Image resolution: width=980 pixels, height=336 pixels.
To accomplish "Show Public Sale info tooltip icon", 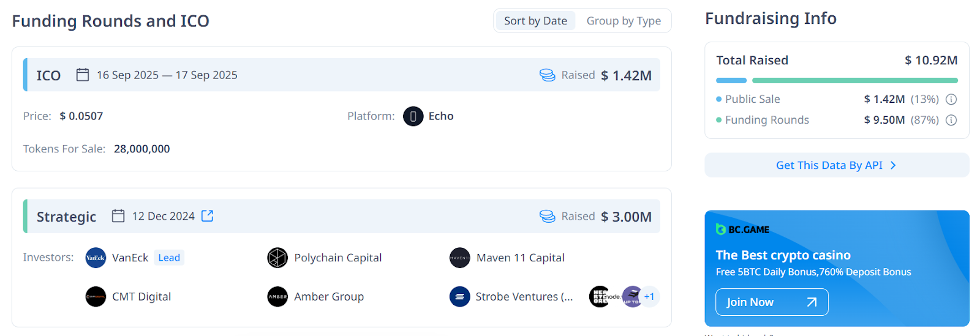I will coord(951,99).
